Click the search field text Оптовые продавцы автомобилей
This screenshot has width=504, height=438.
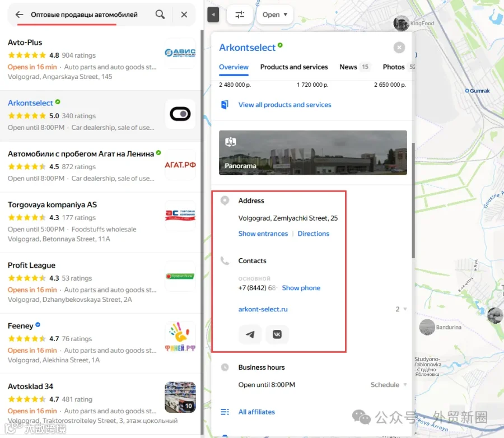click(x=84, y=15)
